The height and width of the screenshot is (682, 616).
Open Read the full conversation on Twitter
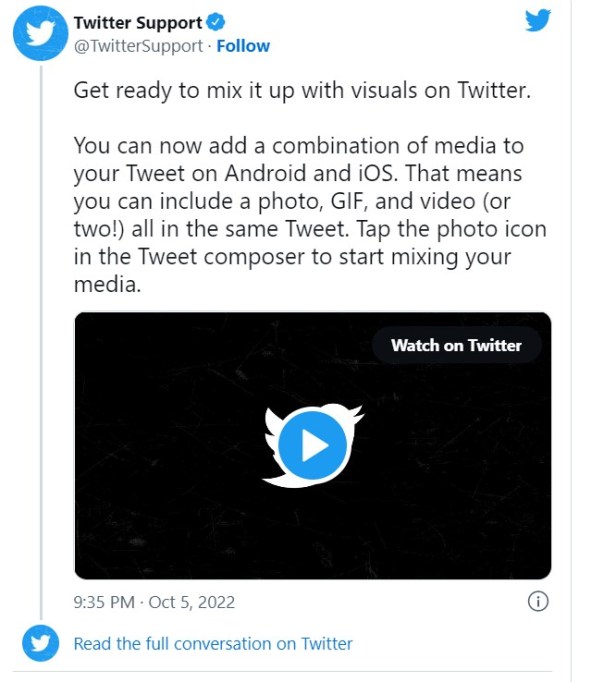[x=213, y=644]
